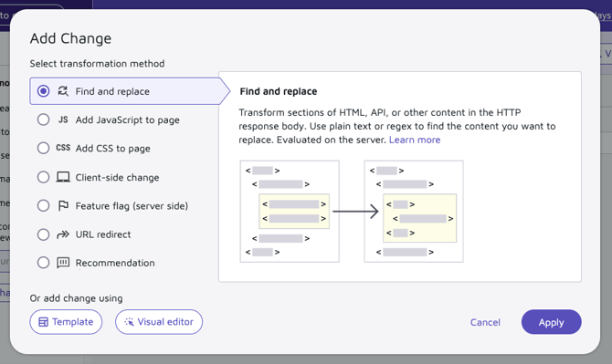Select the Client-side change radio button
Screen dimensions: 612x364
click(43, 177)
